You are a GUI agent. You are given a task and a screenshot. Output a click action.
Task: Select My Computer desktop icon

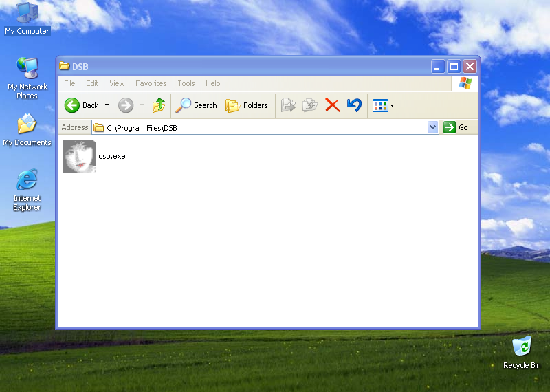[27, 19]
